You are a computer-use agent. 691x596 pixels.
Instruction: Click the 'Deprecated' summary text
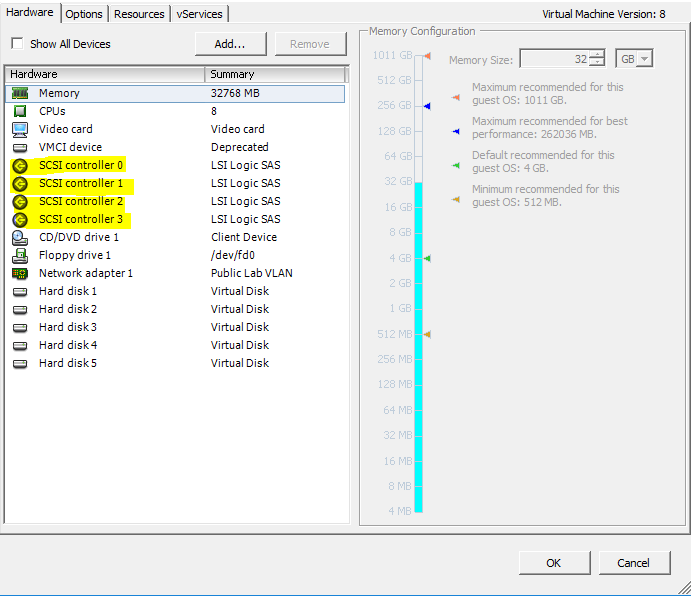click(240, 147)
